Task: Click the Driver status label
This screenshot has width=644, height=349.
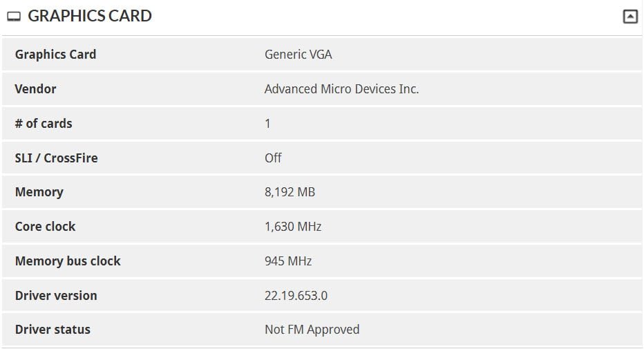Action: tap(53, 329)
